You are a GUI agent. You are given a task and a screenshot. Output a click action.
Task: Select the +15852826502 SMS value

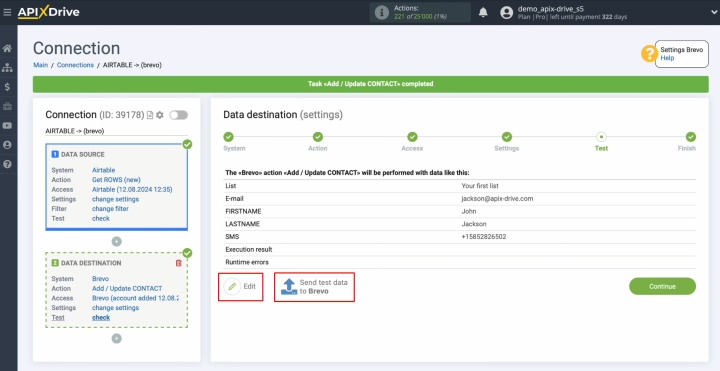(484, 237)
